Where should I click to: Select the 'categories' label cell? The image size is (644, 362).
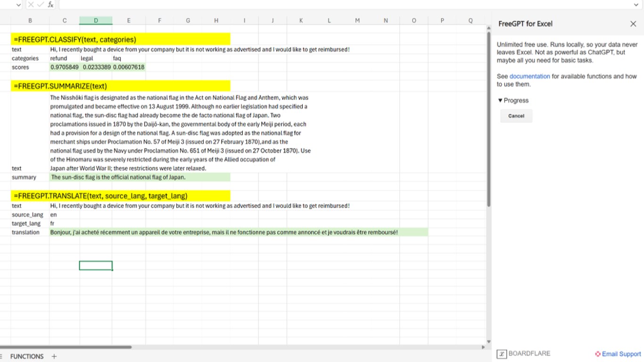coord(30,58)
